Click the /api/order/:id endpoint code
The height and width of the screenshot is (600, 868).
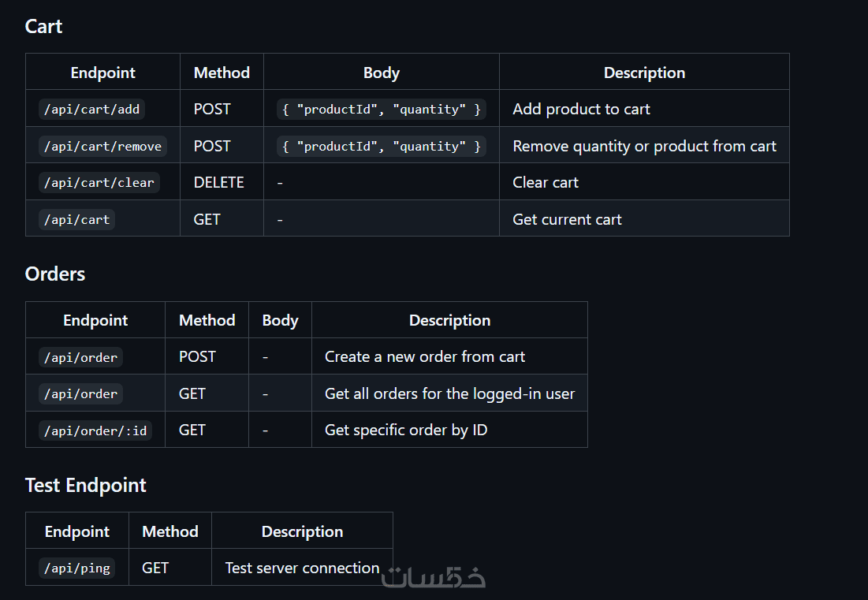95,430
